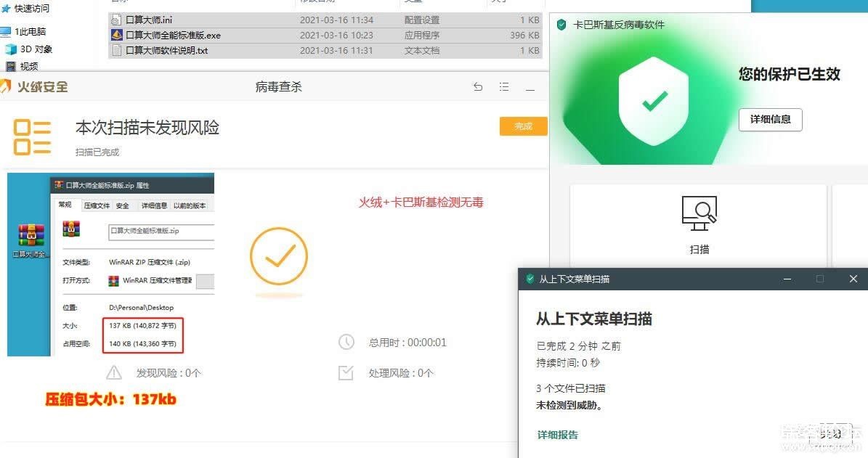Click the large protection shield icon
The image size is (868, 458).
(x=654, y=101)
